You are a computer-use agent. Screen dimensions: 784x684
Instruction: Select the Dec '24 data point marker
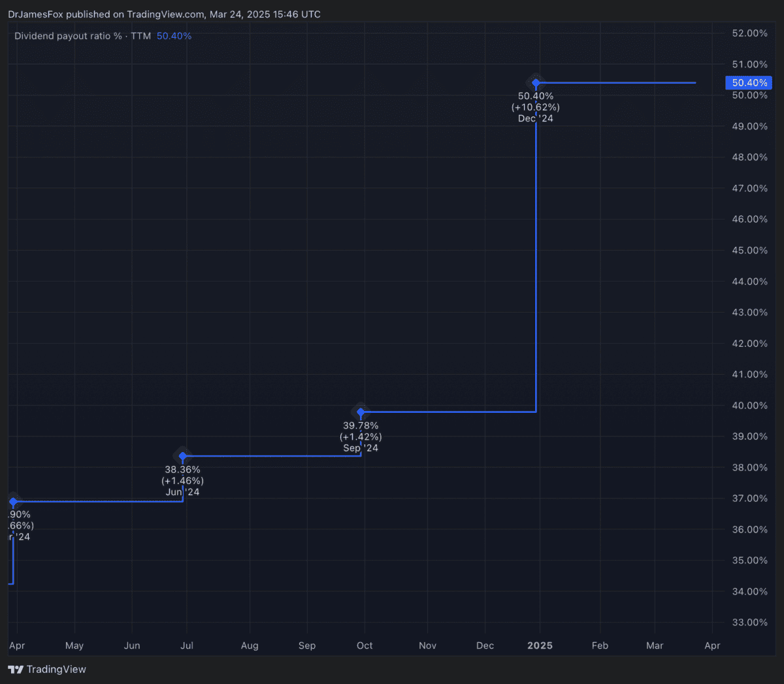536,83
